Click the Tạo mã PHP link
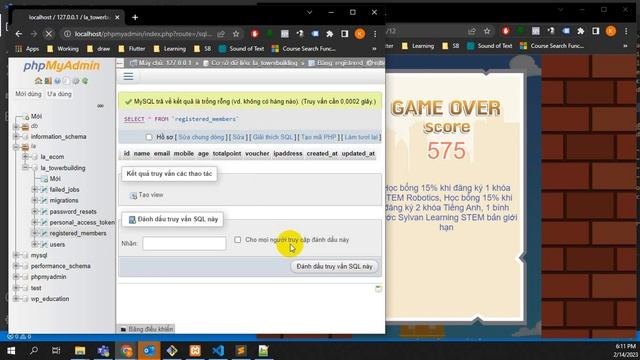The image size is (640, 360). [x=318, y=137]
